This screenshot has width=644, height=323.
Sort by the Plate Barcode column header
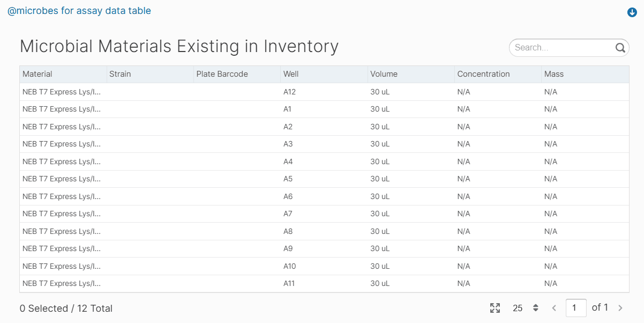[222, 74]
